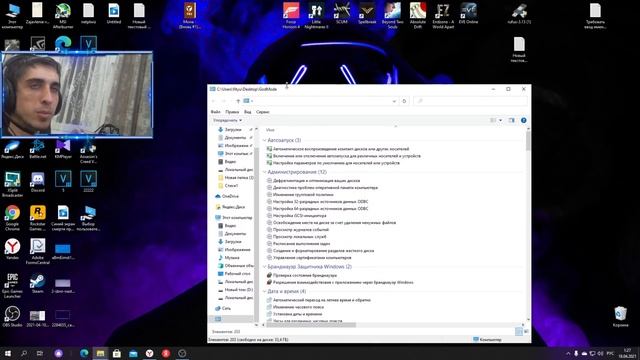This screenshot has height=360, width=640.
Task: Toggle the preview pane button in Explorer
Action: [x=511, y=120]
